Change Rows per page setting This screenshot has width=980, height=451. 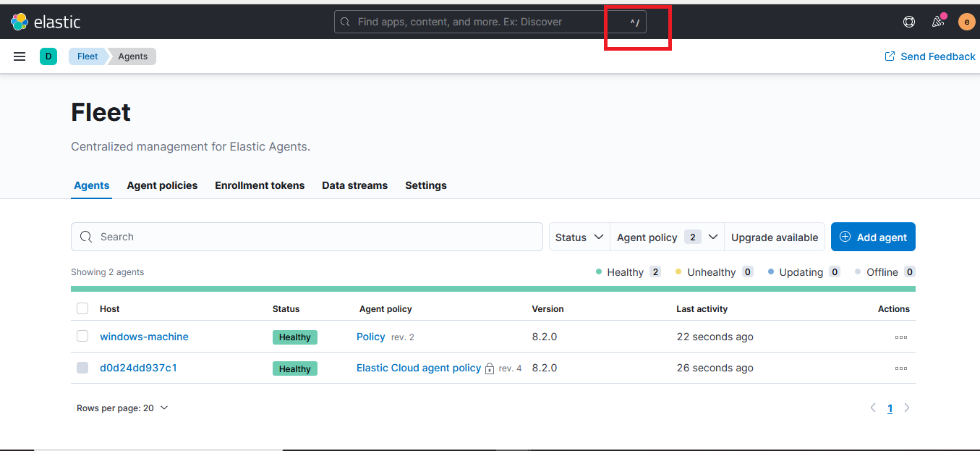point(122,408)
